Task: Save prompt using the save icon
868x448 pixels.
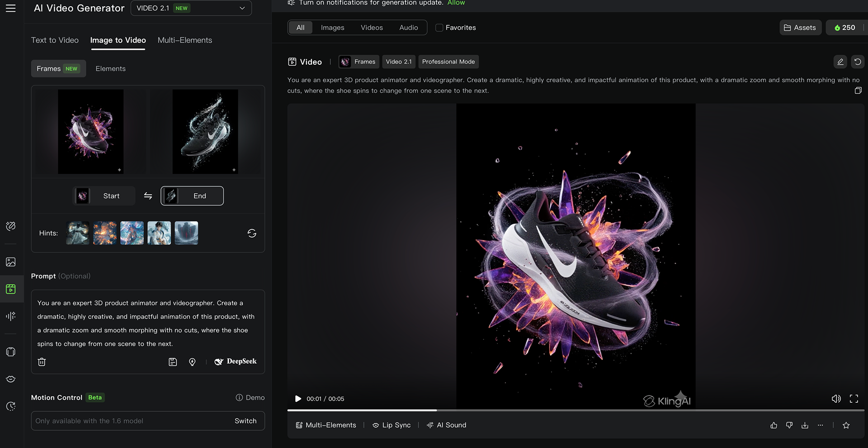Action: click(x=173, y=362)
